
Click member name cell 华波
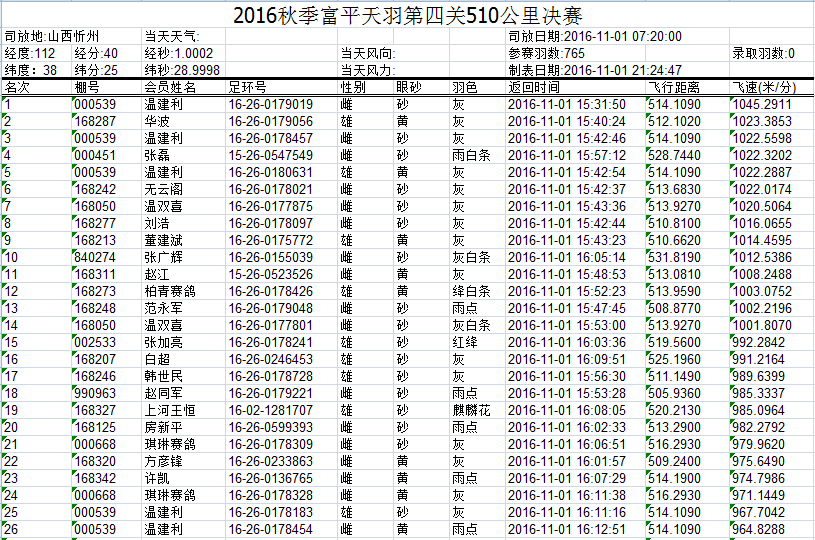tap(157, 121)
